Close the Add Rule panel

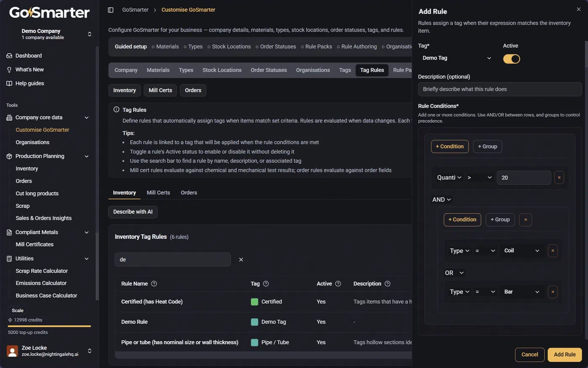[x=579, y=9]
